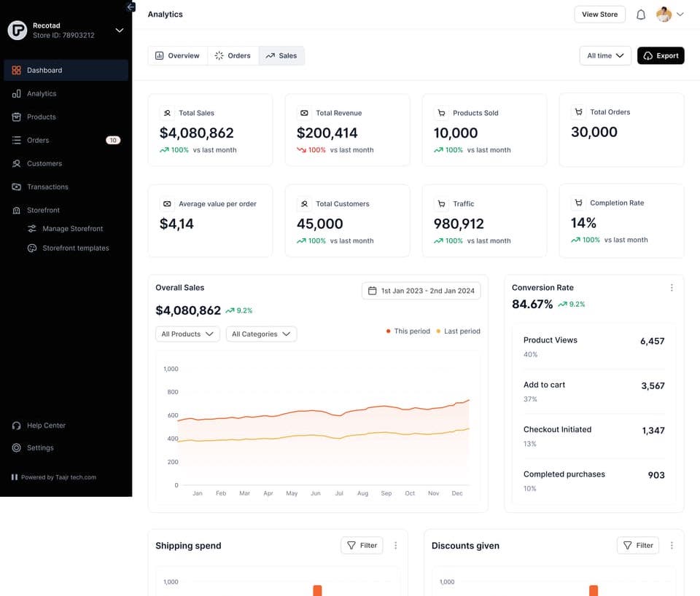This screenshot has width=700, height=596.
Task: Toggle the Last period legend dot
Action: click(x=438, y=331)
